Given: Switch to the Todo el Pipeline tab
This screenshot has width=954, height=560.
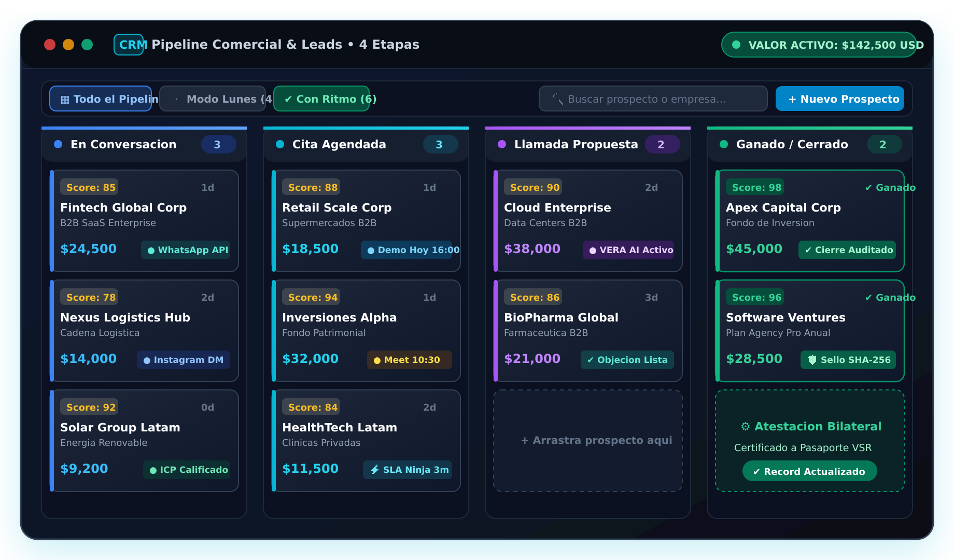Looking at the screenshot, I should point(101,99).
